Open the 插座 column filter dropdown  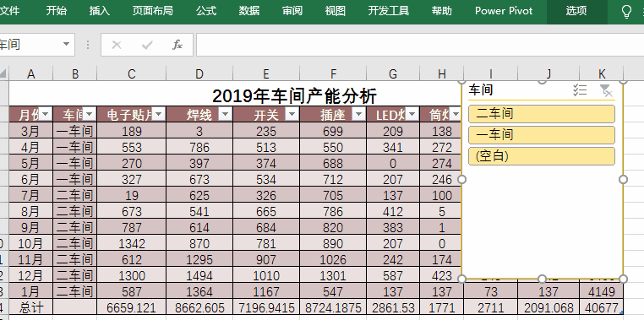[358, 114]
